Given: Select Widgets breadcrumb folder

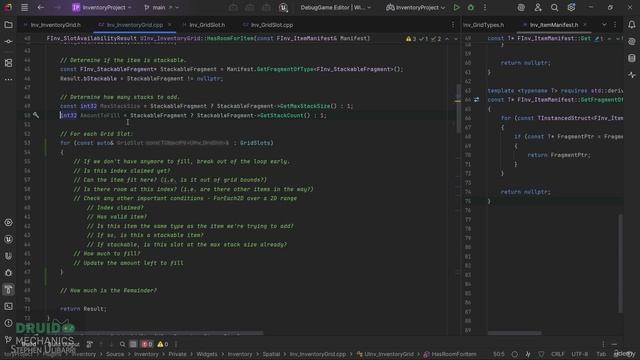Looking at the screenshot, I should pos(207,354).
